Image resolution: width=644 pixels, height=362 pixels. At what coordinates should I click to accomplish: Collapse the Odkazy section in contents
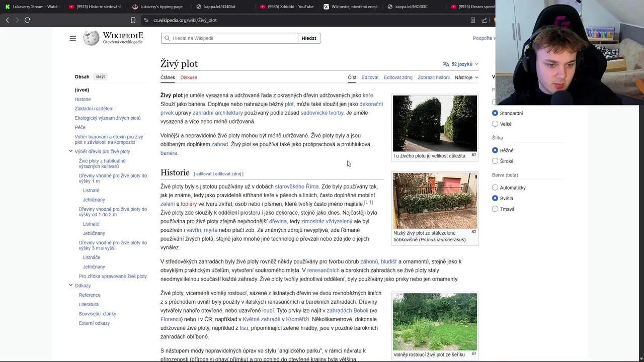click(71, 285)
